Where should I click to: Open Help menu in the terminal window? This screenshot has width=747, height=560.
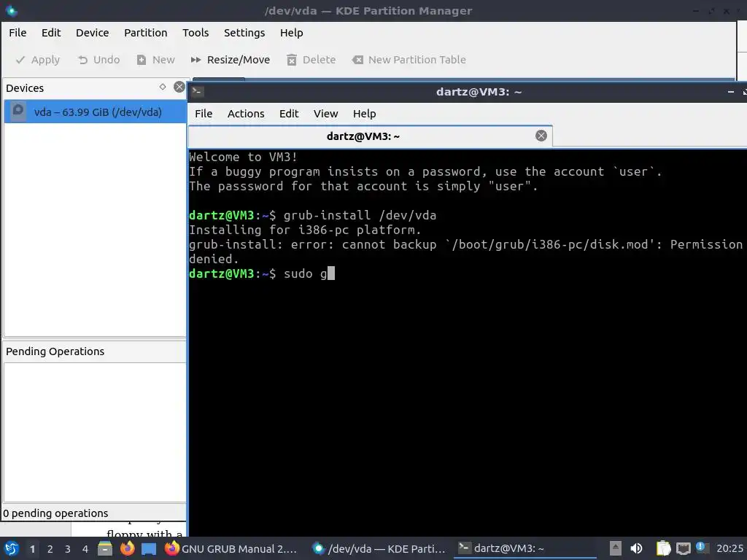(x=365, y=114)
